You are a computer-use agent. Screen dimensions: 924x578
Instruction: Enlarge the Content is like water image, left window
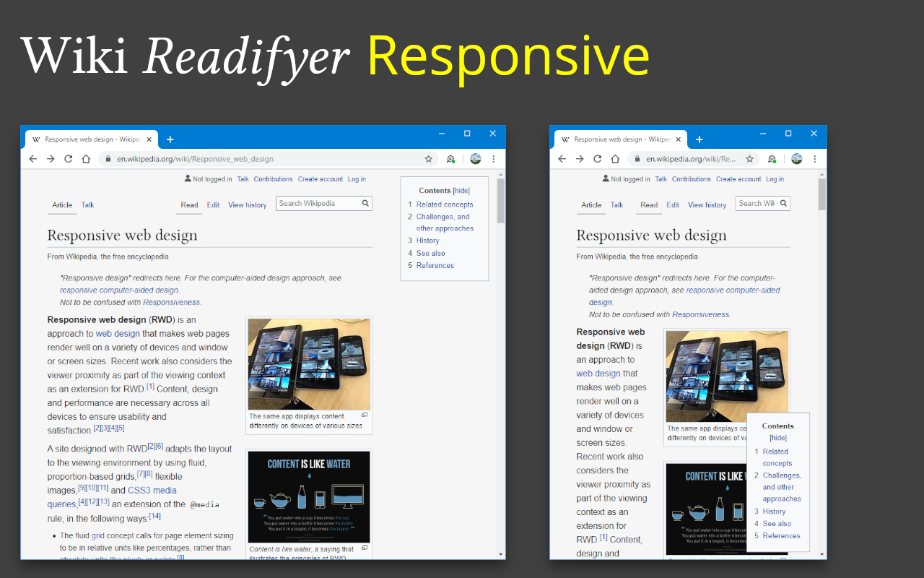365,548
